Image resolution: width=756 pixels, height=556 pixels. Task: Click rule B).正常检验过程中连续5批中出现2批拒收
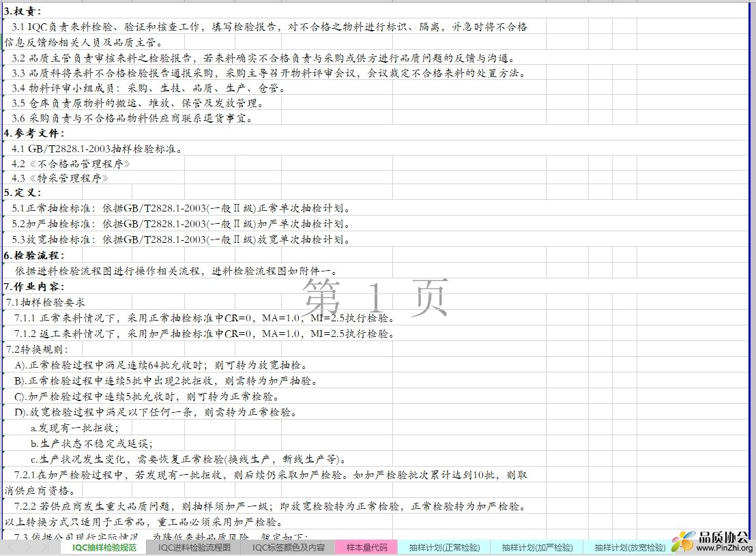click(166, 381)
